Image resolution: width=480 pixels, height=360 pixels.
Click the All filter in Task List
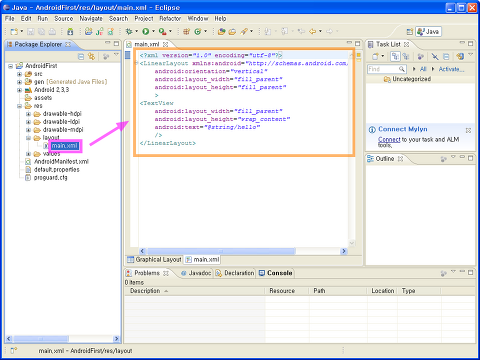423,69
